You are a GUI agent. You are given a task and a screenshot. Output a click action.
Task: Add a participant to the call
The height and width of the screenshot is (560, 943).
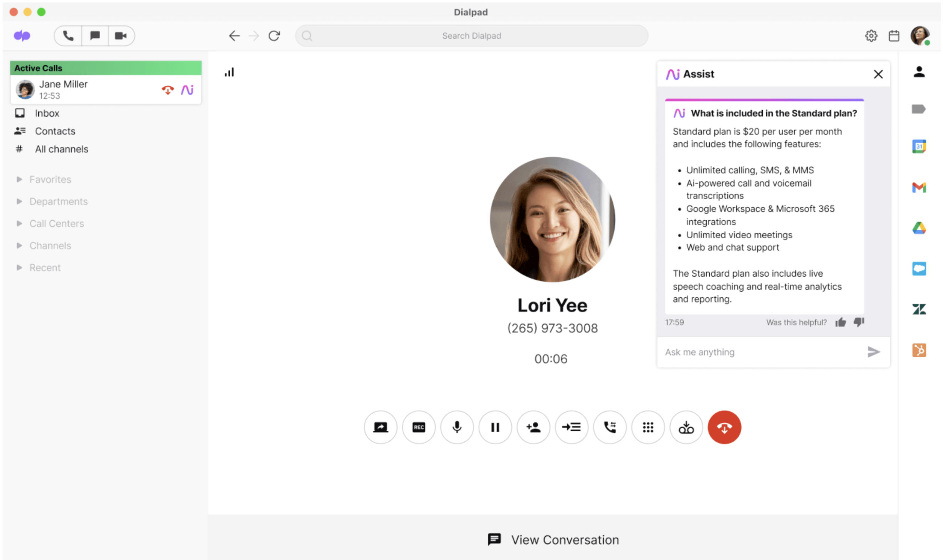tap(533, 427)
